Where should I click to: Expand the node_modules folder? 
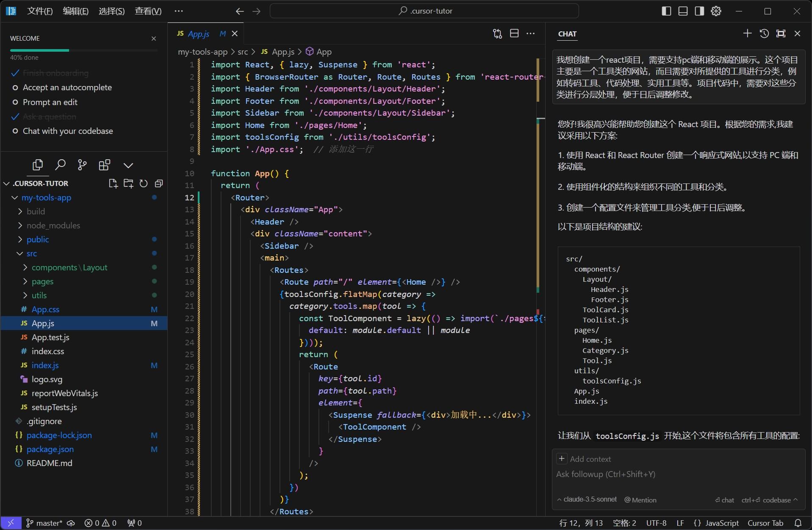click(x=53, y=225)
